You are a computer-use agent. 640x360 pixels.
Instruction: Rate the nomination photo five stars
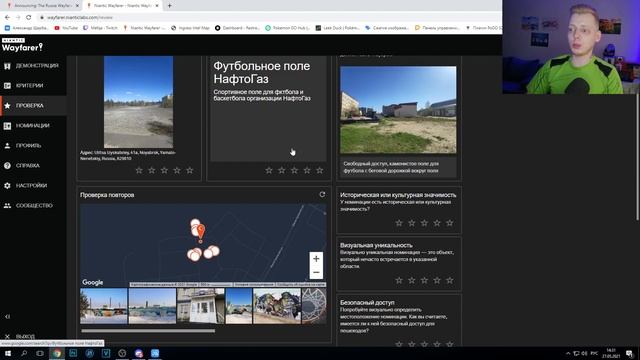click(190, 171)
